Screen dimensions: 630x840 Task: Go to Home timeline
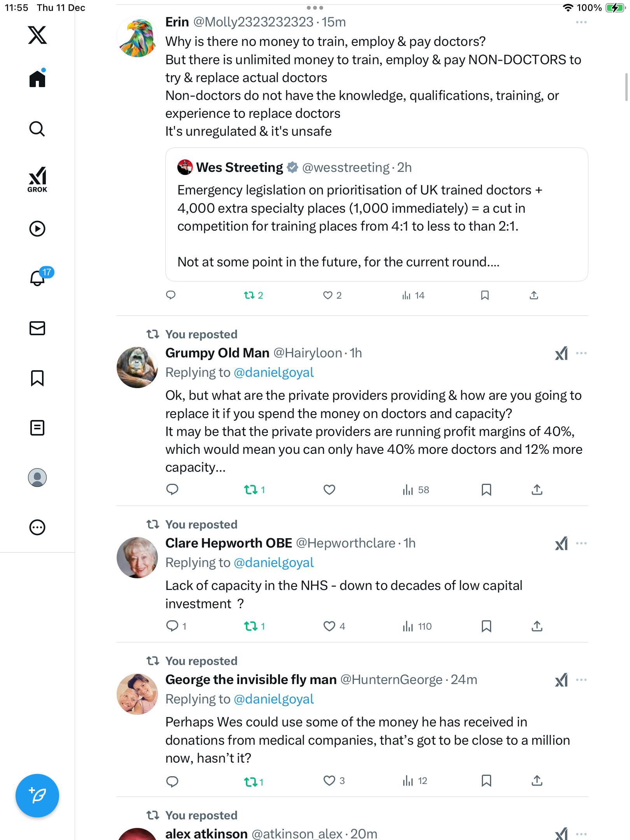[x=37, y=79]
